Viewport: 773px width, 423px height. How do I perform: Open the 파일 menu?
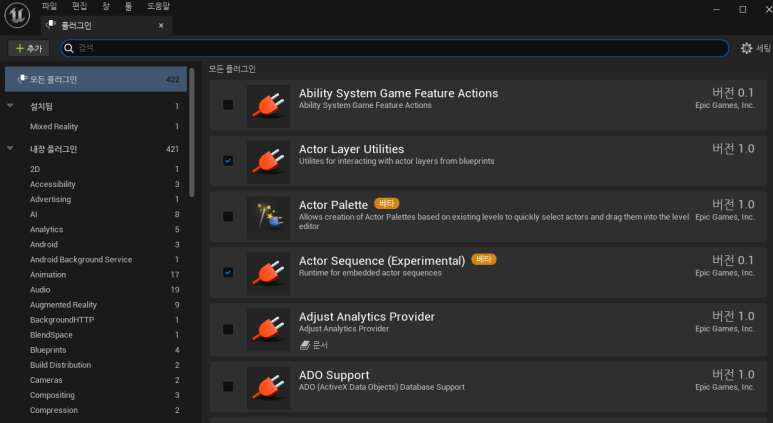click(x=49, y=6)
